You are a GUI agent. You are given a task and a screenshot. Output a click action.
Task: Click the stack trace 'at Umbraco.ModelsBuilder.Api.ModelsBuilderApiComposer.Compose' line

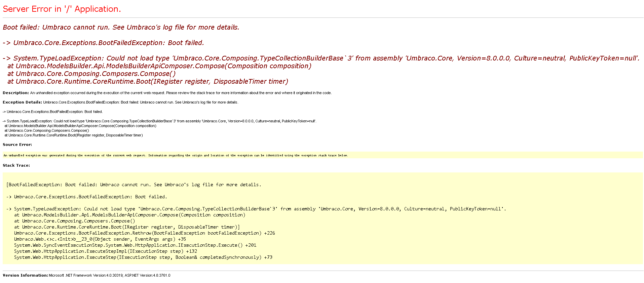(130, 215)
